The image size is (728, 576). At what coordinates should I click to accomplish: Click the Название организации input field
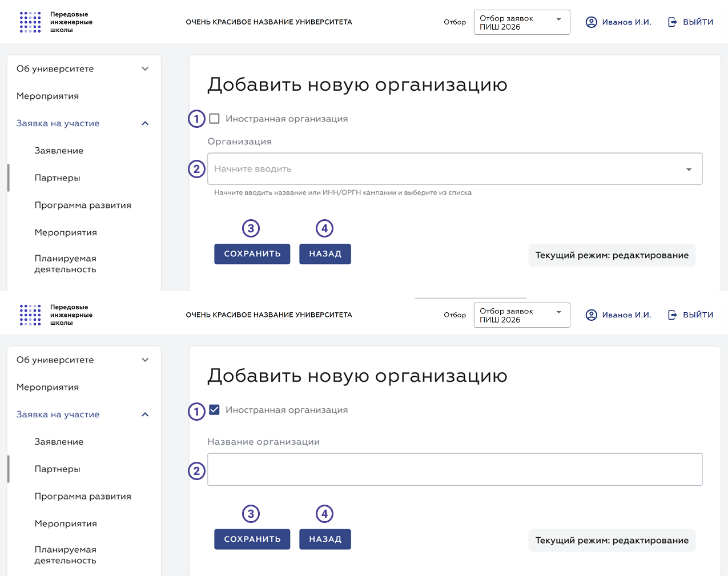pyautogui.click(x=455, y=469)
